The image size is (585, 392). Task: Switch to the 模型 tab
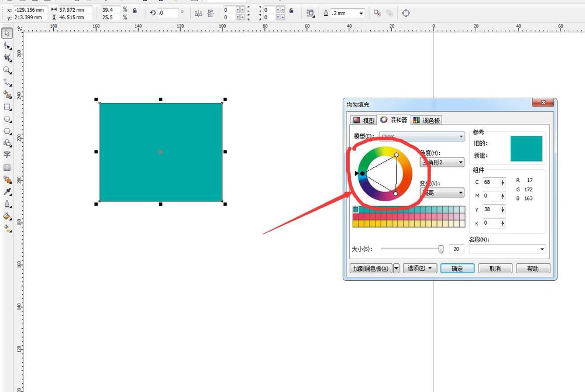click(x=364, y=120)
